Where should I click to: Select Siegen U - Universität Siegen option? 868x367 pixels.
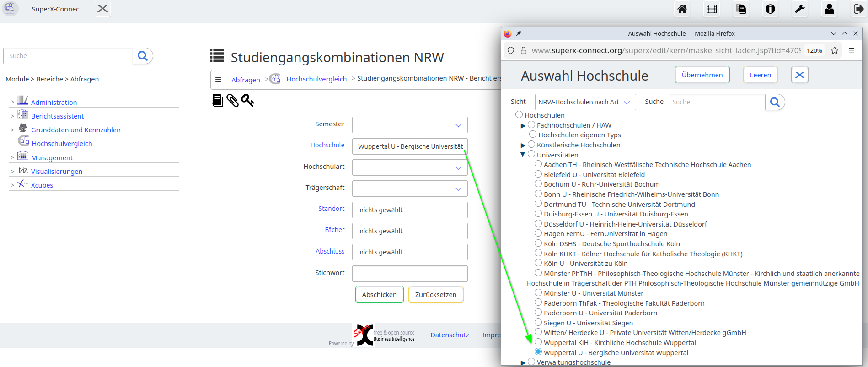tap(538, 323)
